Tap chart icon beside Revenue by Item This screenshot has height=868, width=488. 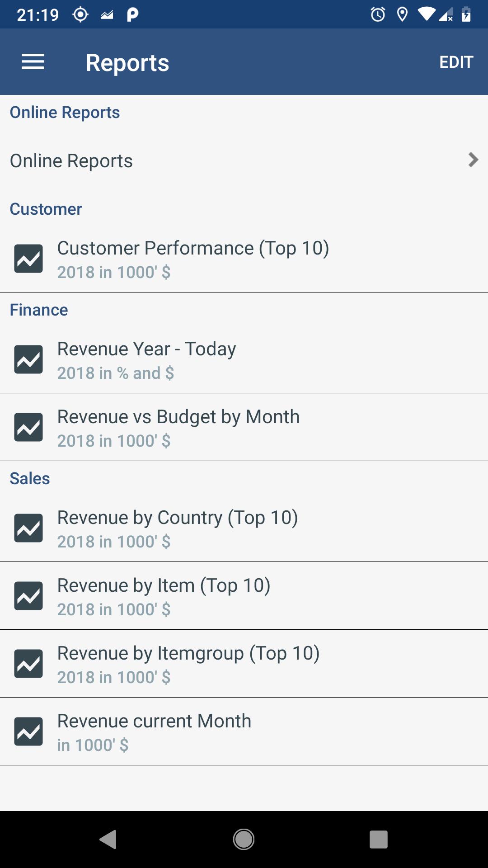click(28, 596)
